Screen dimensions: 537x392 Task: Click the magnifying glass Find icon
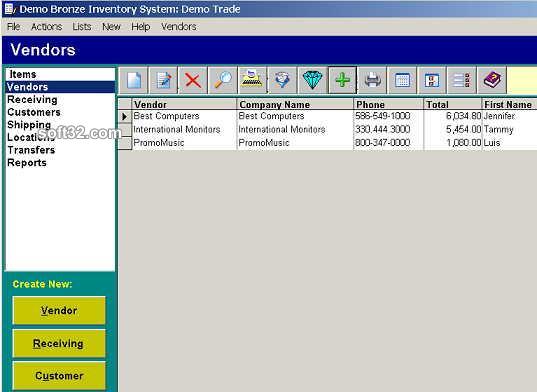[223, 80]
